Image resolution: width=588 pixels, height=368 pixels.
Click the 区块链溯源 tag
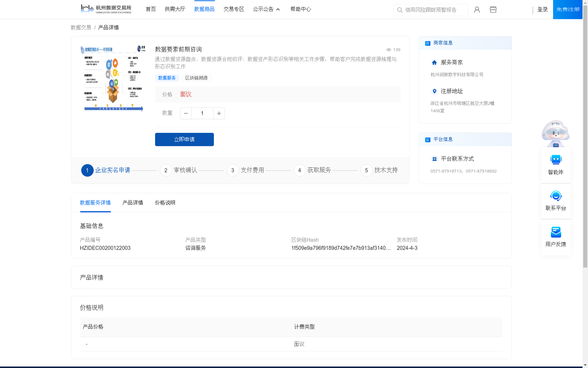pos(196,78)
